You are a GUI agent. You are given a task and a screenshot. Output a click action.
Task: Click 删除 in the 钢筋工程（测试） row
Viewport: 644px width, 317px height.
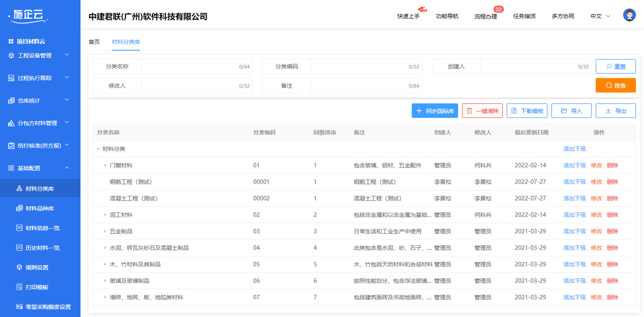tap(612, 182)
